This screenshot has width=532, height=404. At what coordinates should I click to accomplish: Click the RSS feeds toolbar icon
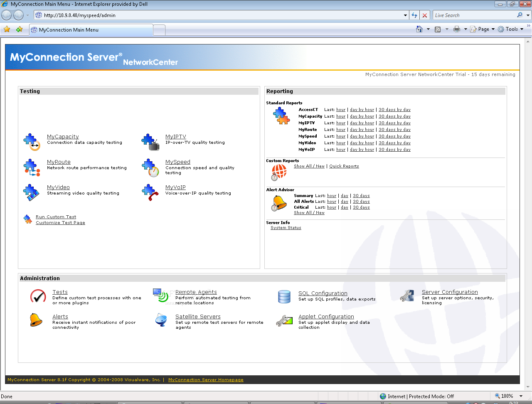tap(438, 29)
